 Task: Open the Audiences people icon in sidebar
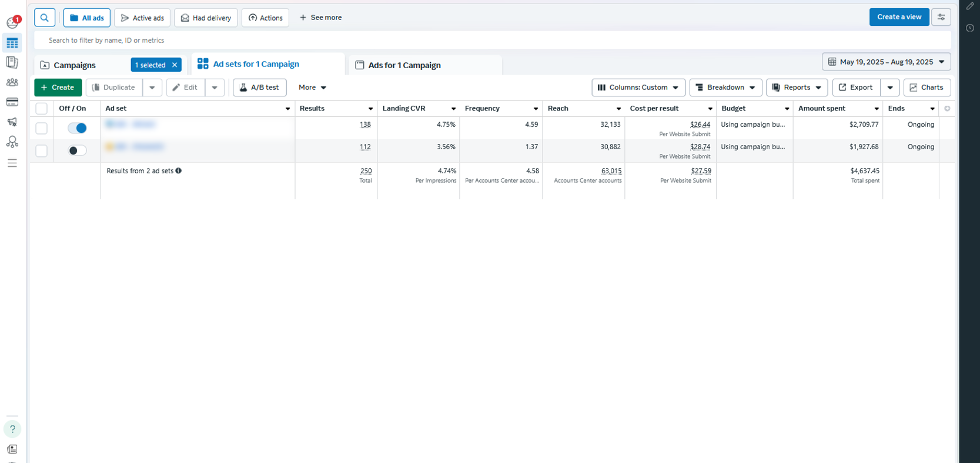click(x=12, y=82)
